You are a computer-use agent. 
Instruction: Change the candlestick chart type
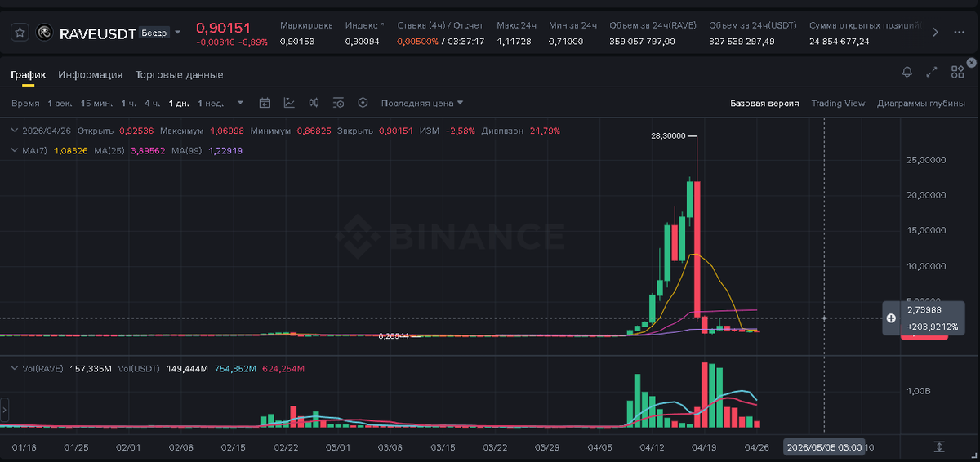tap(314, 103)
